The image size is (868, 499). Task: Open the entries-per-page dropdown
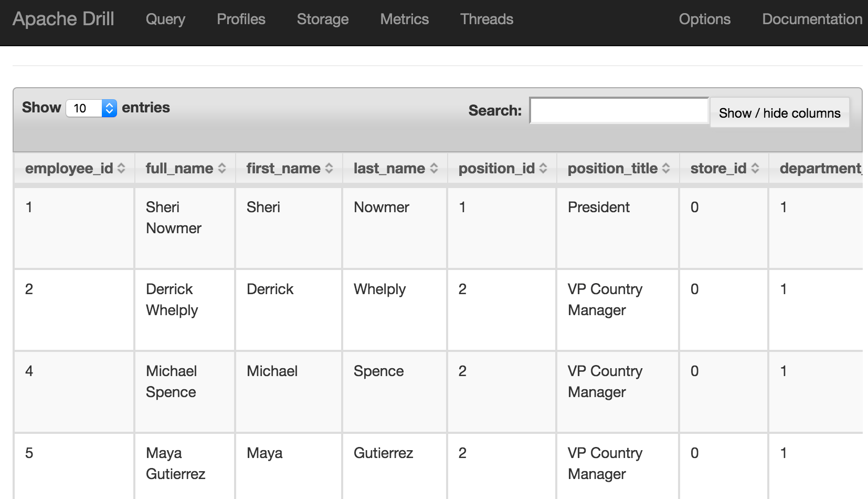pos(91,108)
